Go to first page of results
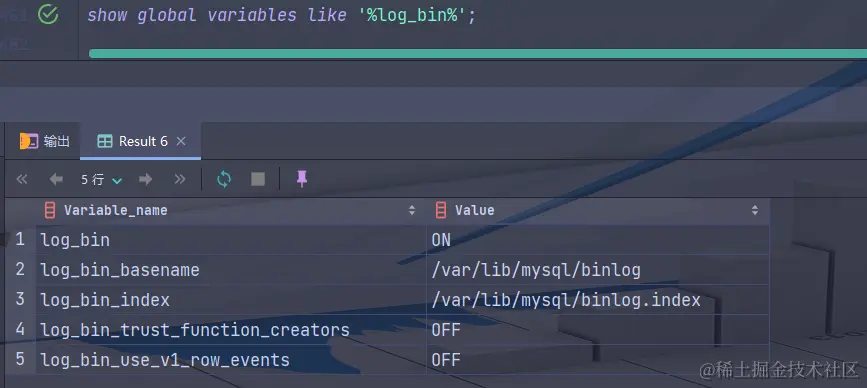Viewport: 867px width, 388px height. [x=22, y=179]
